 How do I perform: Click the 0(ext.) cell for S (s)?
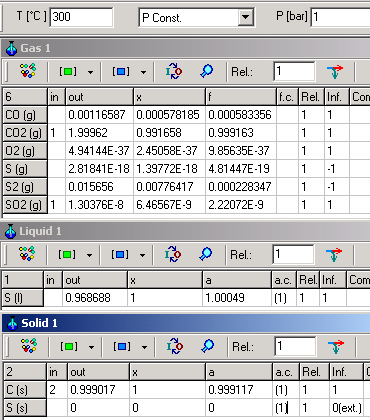[346, 407]
